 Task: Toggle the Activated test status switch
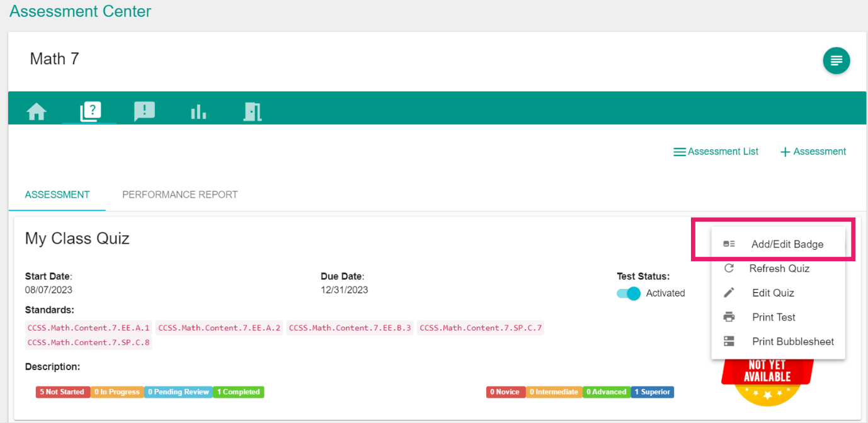(x=629, y=293)
